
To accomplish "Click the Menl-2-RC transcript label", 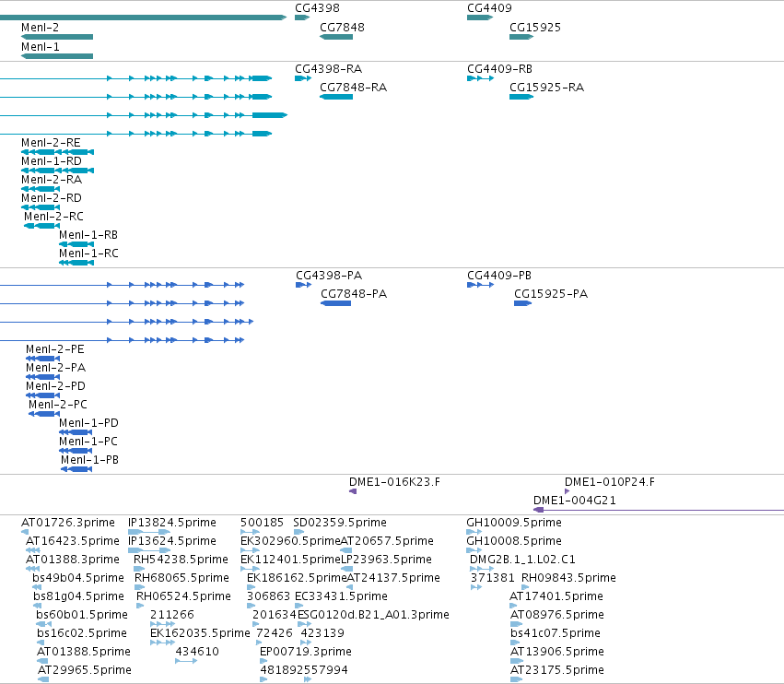I will (54, 216).
